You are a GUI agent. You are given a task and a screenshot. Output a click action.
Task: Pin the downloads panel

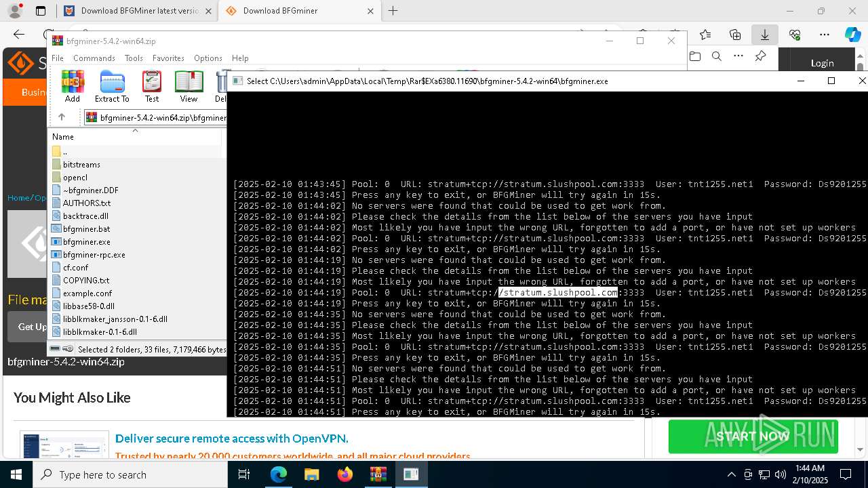(x=760, y=56)
